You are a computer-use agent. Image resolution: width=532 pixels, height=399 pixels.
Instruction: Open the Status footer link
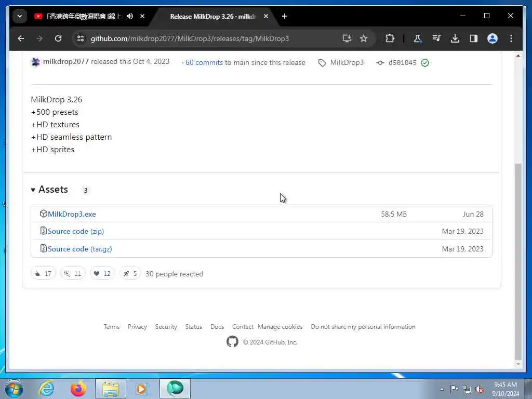tap(193, 327)
